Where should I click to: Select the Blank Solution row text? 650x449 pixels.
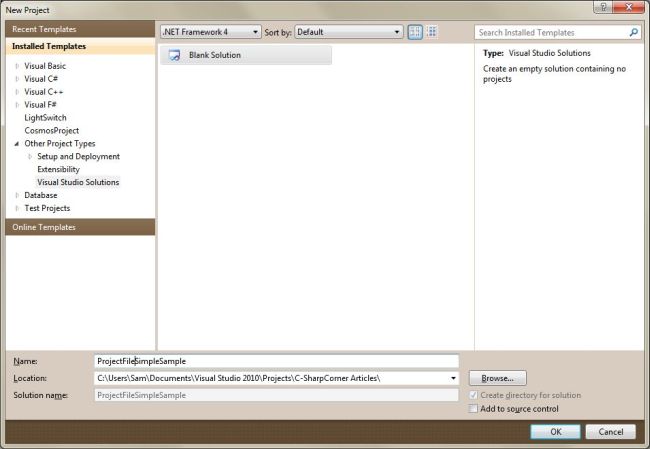tap(215, 55)
